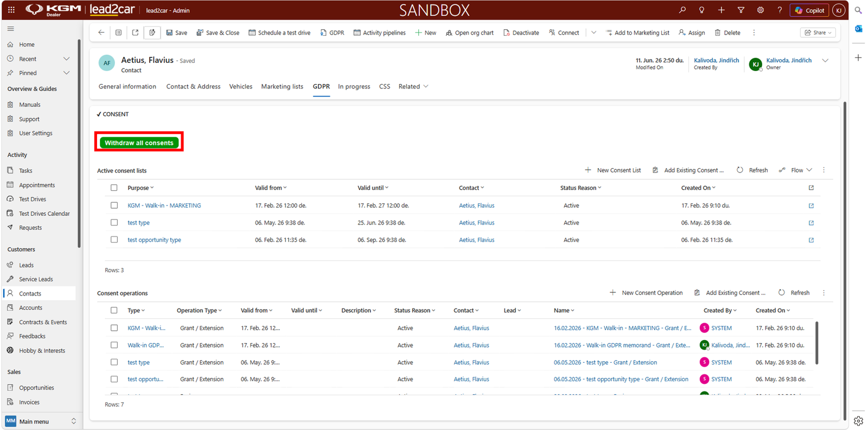Refresh the Consent operations grid

coord(794,293)
